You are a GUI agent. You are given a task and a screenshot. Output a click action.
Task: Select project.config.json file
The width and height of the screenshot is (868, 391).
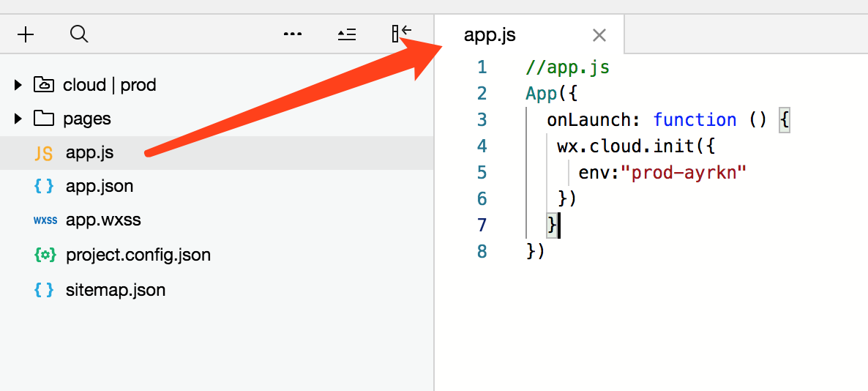coord(217,255)
